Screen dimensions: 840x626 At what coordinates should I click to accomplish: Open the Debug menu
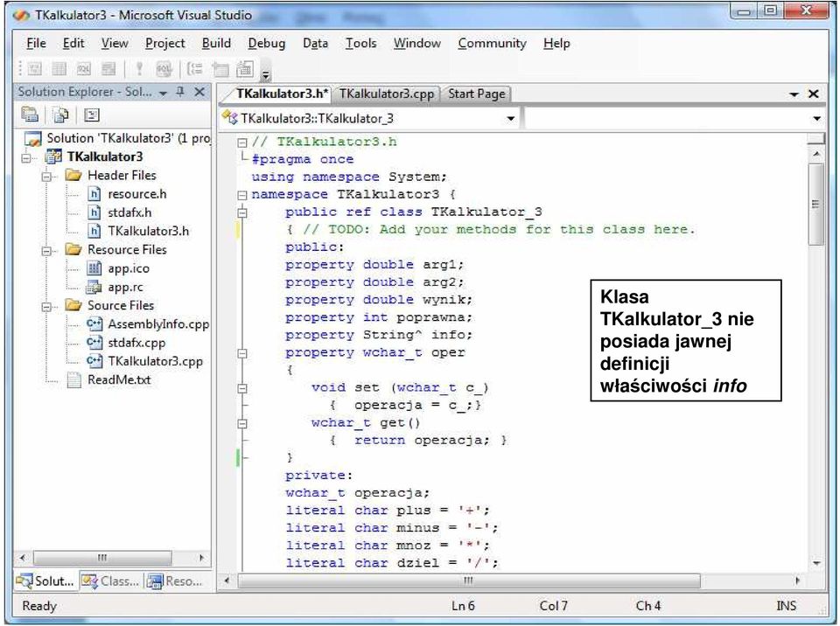267,44
